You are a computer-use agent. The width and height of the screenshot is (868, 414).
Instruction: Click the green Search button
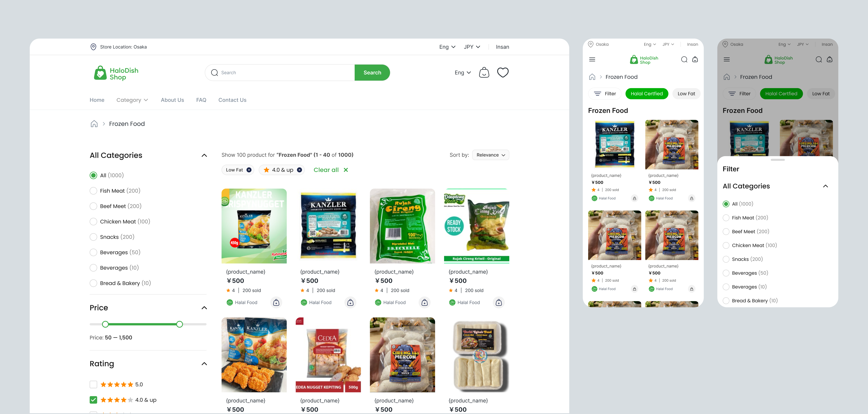[372, 73]
